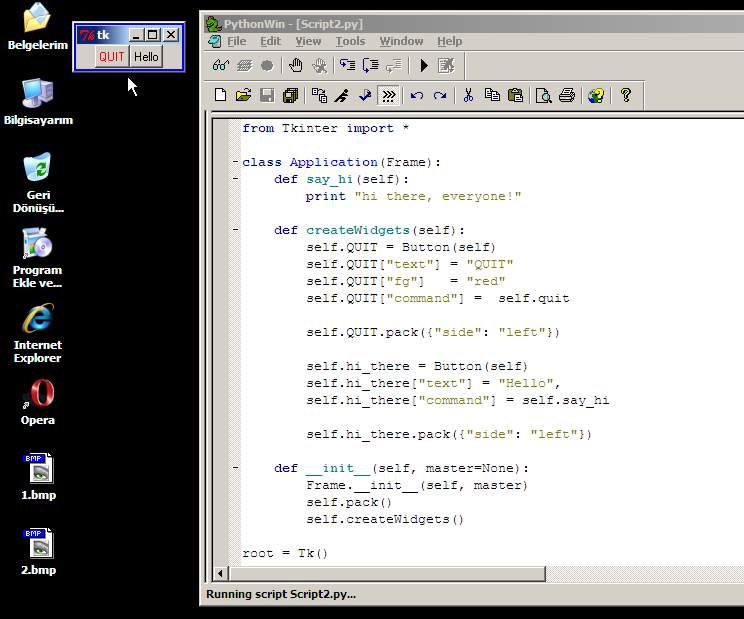Click the tk window title bar icon
744x619 pixels.
87,35
